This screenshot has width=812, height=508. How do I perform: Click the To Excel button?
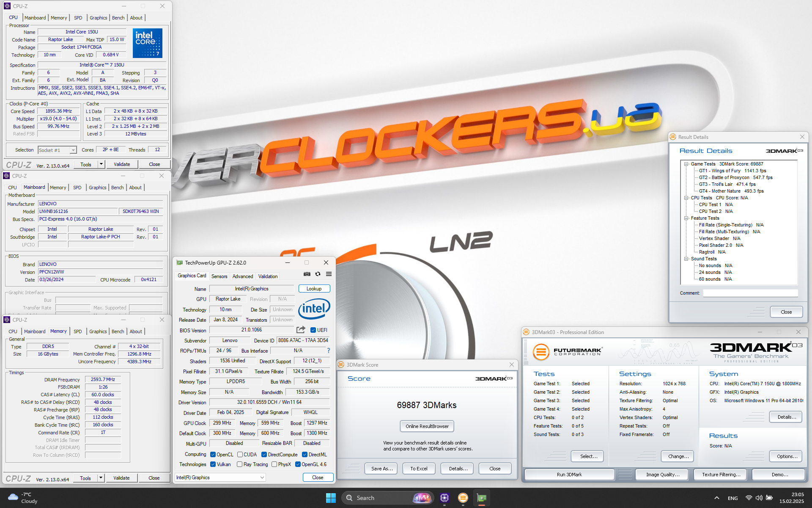(x=419, y=469)
